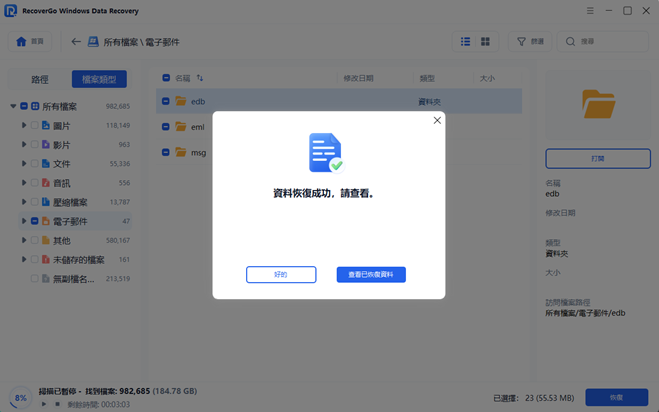659x412 pixels.
Task: Click the search magnifier icon
Action: (570, 42)
